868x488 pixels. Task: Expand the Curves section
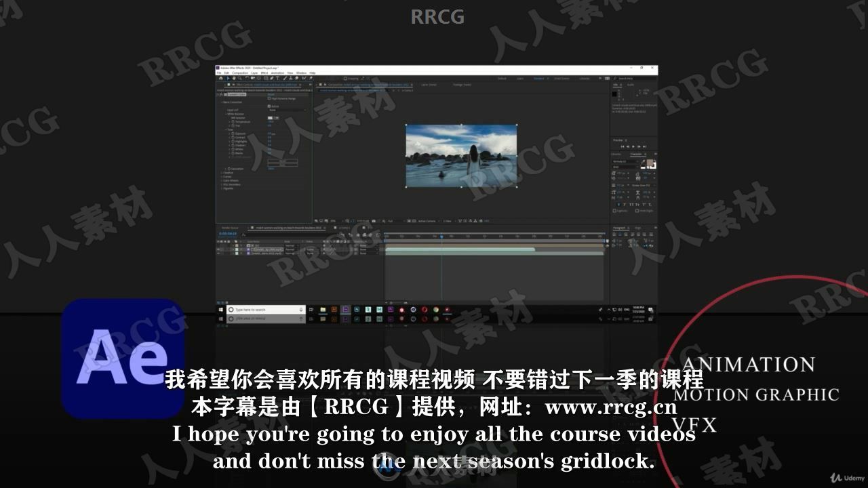pyautogui.click(x=222, y=177)
